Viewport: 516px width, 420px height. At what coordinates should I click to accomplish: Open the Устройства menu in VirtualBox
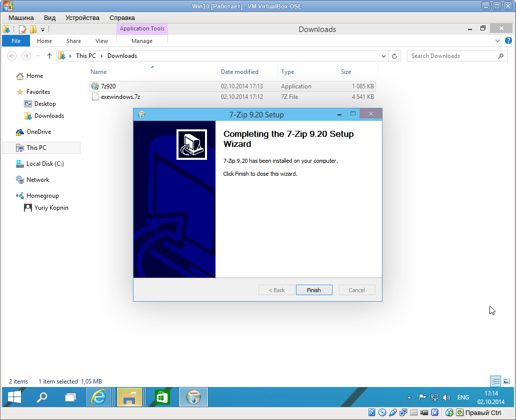coord(82,18)
